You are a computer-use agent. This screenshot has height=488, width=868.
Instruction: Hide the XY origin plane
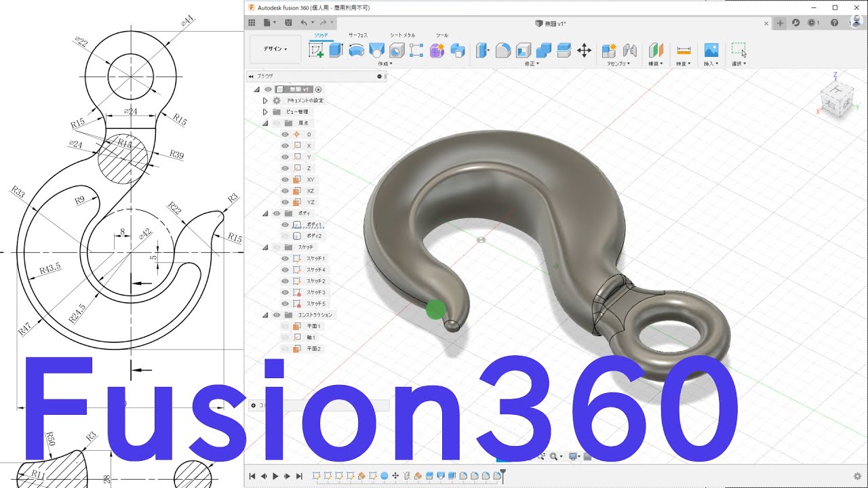(x=285, y=180)
